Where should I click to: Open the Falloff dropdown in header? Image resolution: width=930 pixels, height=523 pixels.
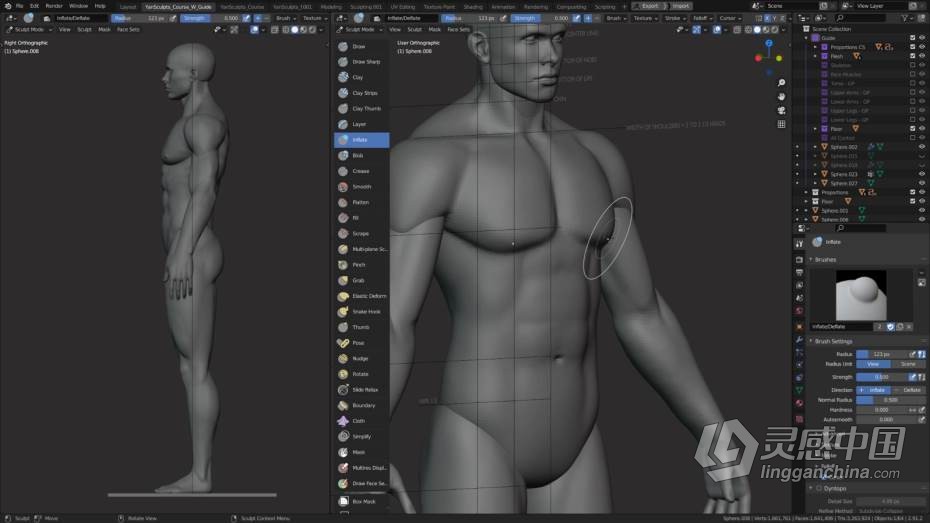click(702, 18)
